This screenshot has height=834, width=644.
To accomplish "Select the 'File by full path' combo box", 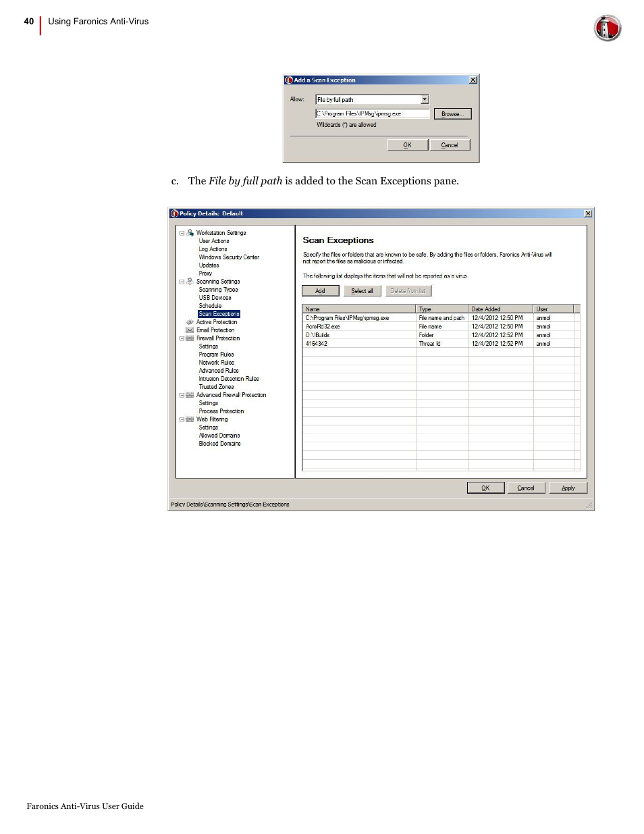I will click(x=372, y=99).
